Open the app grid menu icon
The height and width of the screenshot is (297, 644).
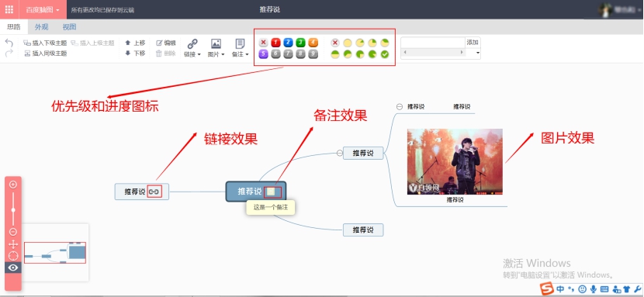(9, 9)
